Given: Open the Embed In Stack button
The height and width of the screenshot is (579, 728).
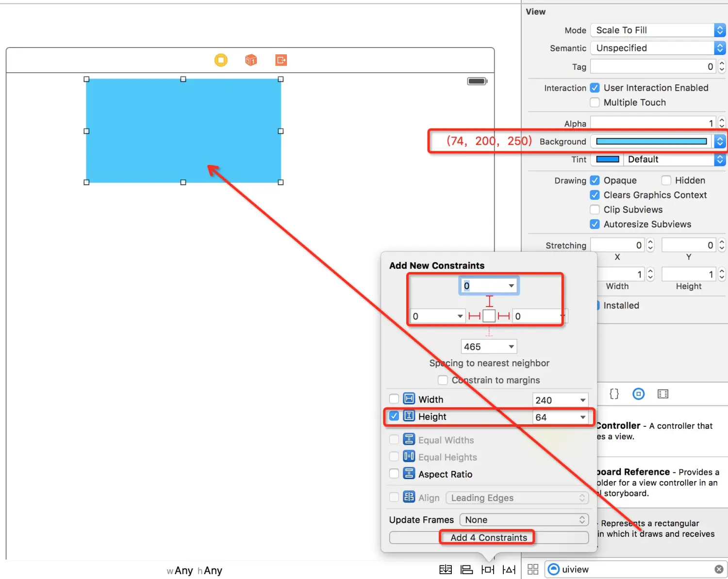Looking at the screenshot, I should 446,569.
